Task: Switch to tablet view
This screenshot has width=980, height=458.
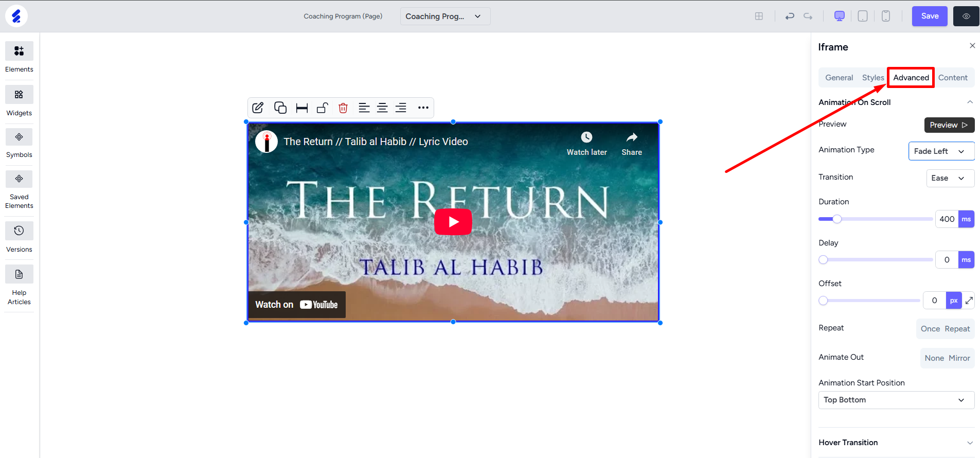Action: (863, 16)
